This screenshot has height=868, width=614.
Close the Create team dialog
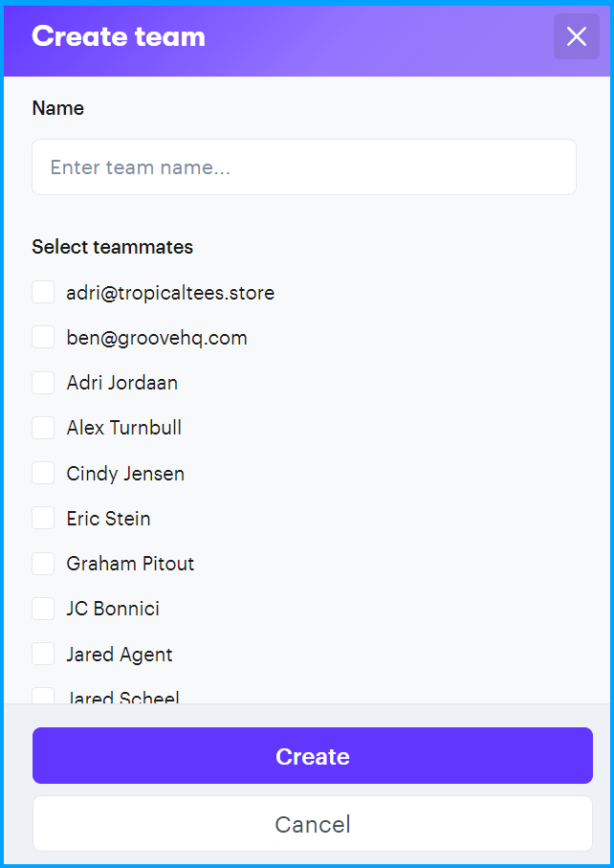coord(576,37)
